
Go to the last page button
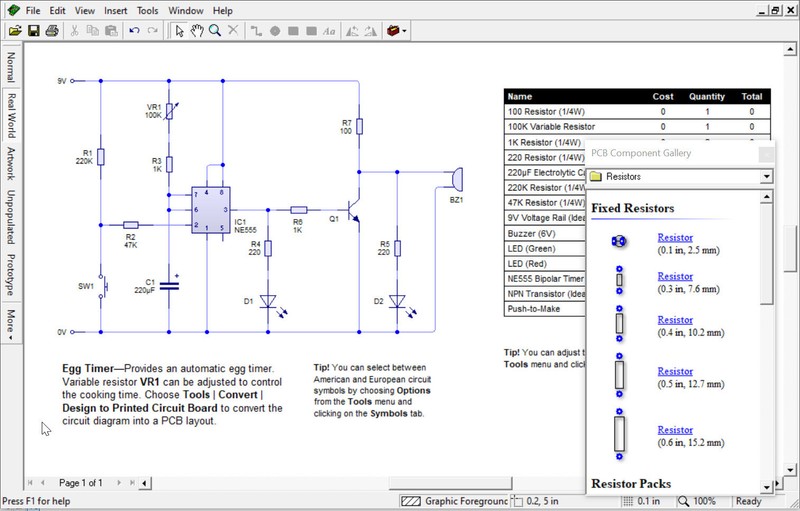click(132, 482)
